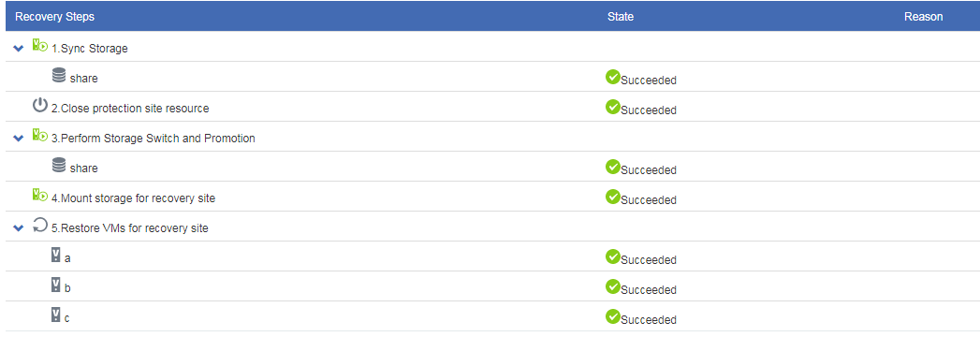Collapse 5.Restore VMs for recovery site
This screenshot has height=337, width=980.
pos(18,228)
